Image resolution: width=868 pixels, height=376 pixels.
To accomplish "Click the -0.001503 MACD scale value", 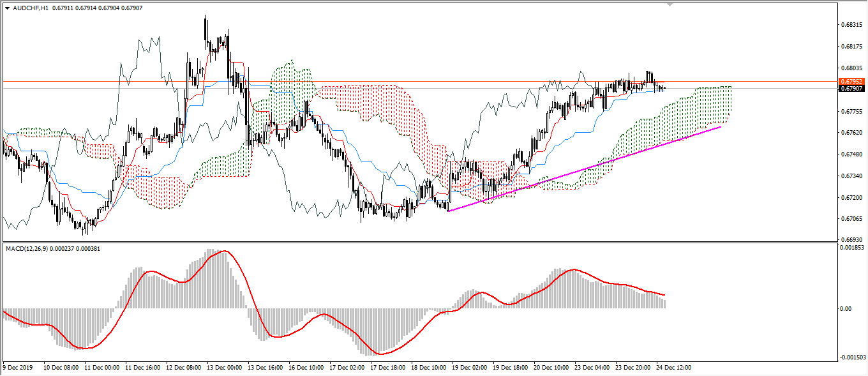I will click(x=853, y=358).
